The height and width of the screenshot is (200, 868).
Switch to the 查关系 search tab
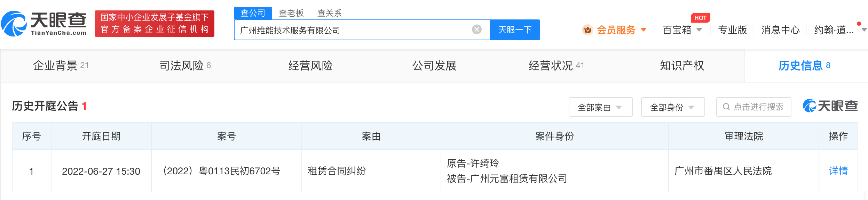pyautogui.click(x=329, y=13)
